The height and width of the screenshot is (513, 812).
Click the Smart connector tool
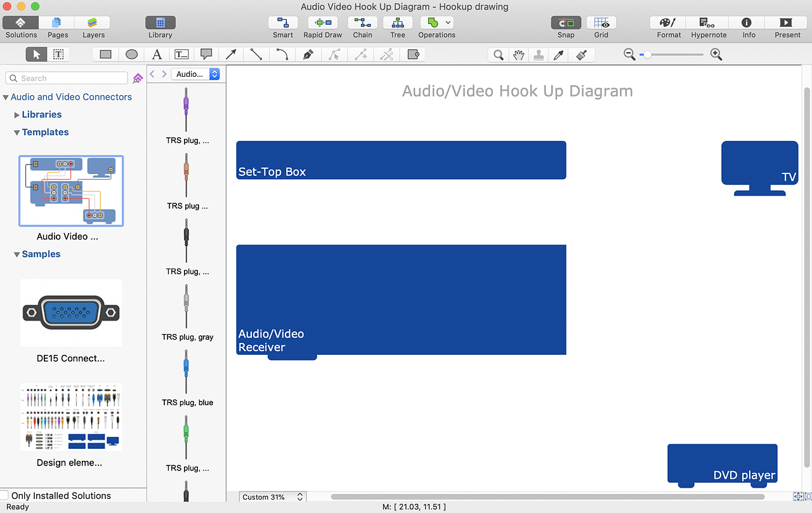point(283,23)
